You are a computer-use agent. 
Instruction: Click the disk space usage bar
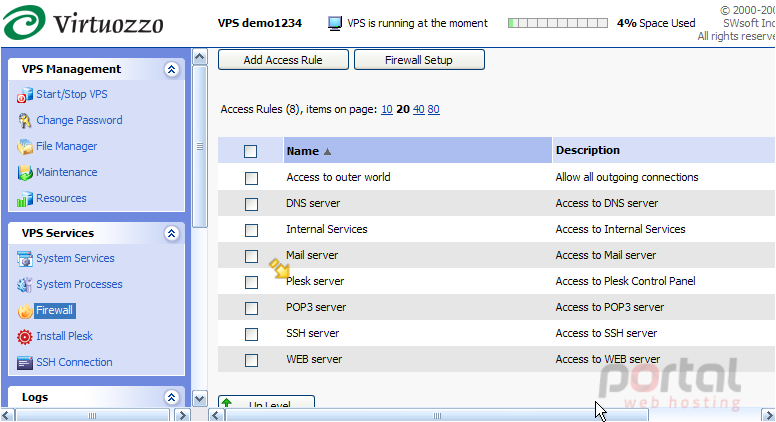(558, 23)
